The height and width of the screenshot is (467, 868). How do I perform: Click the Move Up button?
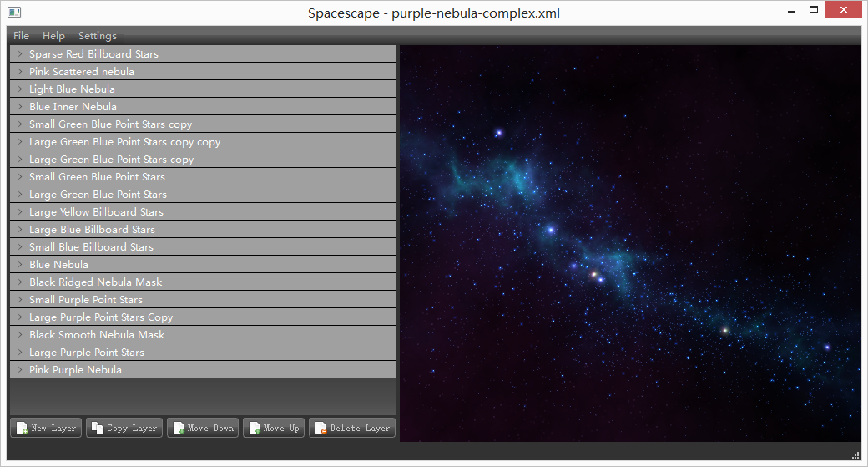pos(274,428)
